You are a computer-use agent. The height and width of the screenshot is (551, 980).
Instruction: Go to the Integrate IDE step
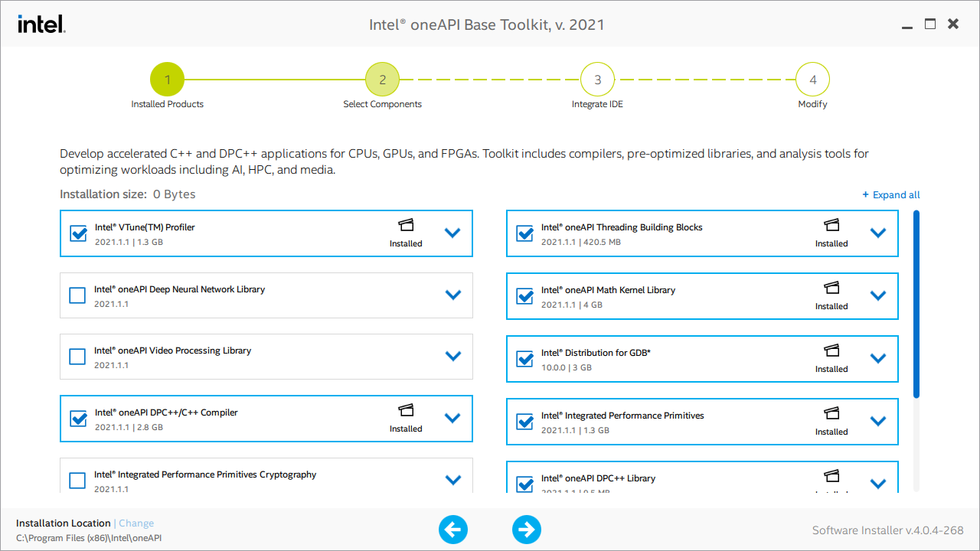[x=597, y=79]
